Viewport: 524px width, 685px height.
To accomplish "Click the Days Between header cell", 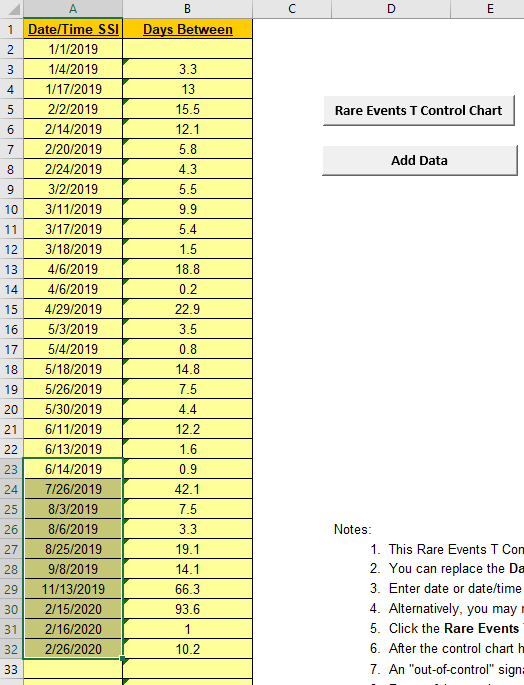I will coord(187,29).
